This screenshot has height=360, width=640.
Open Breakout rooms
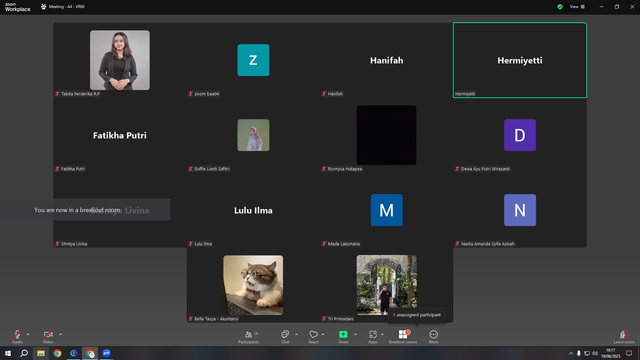click(403, 336)
